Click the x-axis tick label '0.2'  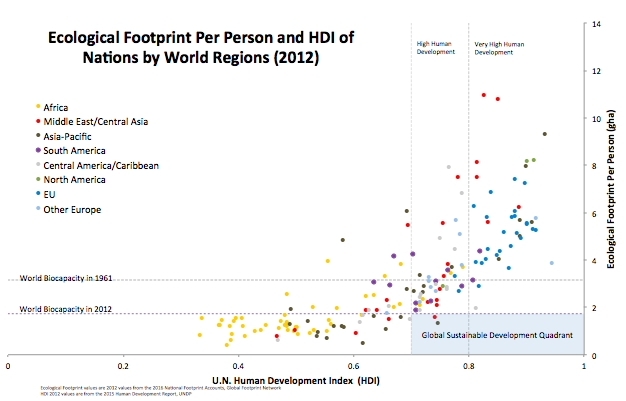(x=123, y=366)
